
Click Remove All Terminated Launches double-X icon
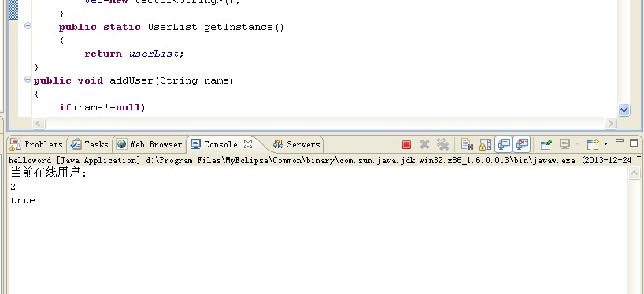pos(442,144)
